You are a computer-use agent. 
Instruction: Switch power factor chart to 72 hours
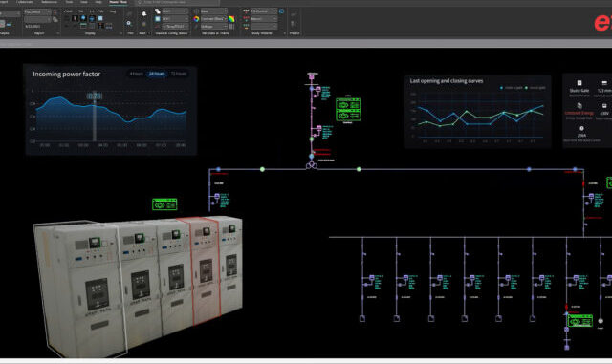click(179, 74)
